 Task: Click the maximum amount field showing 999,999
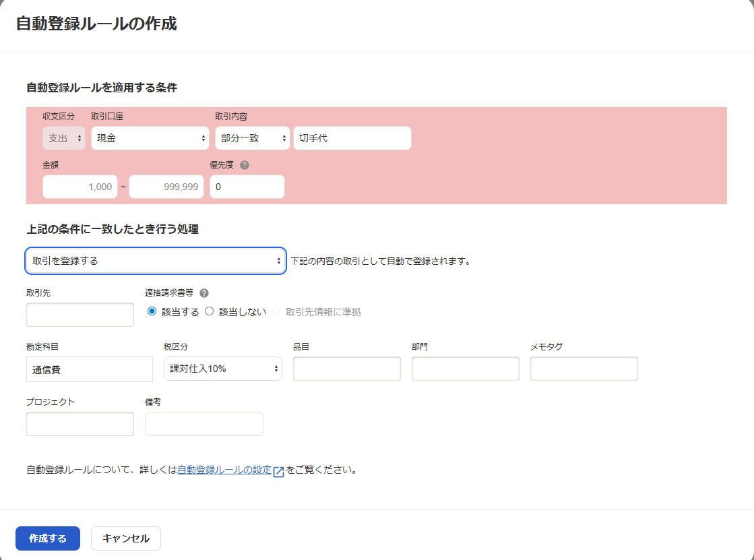point(166,187)
